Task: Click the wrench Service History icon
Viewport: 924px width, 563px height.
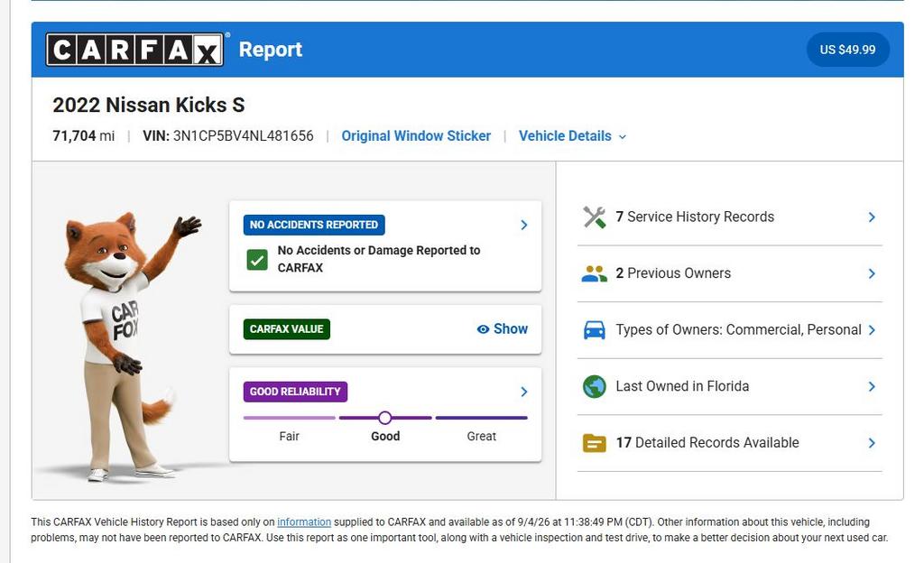Action: point(594,217)
